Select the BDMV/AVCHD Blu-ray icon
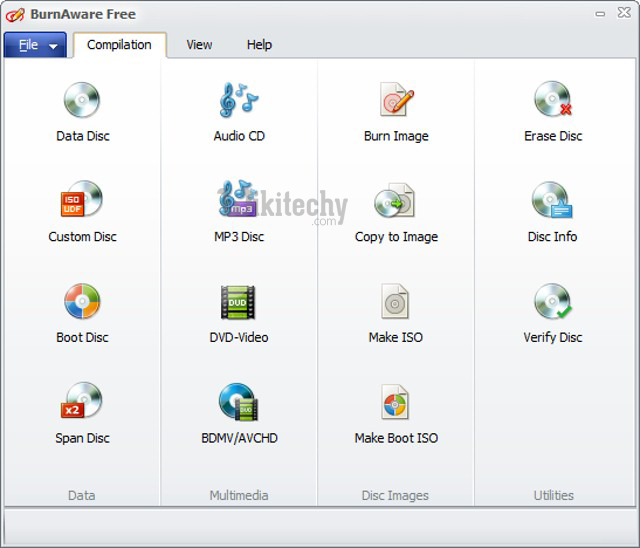The height and width of the screenshot is (548, 640). pos(238,402)
